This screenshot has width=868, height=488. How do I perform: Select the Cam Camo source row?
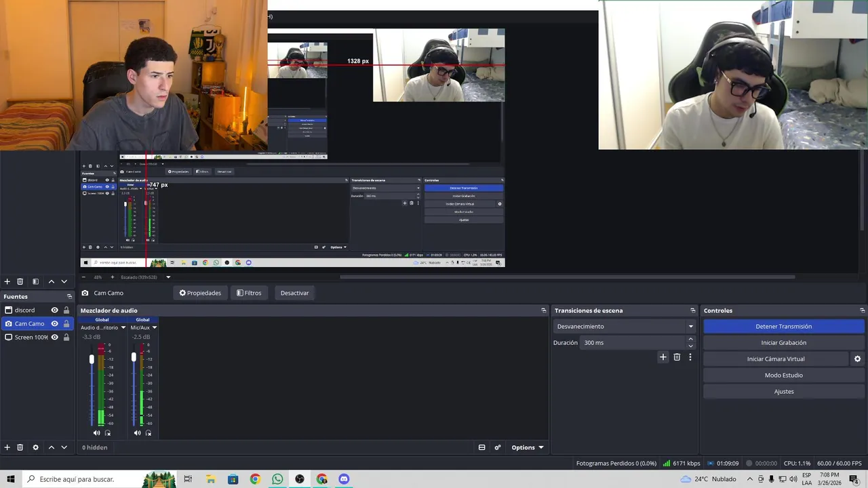38,324
